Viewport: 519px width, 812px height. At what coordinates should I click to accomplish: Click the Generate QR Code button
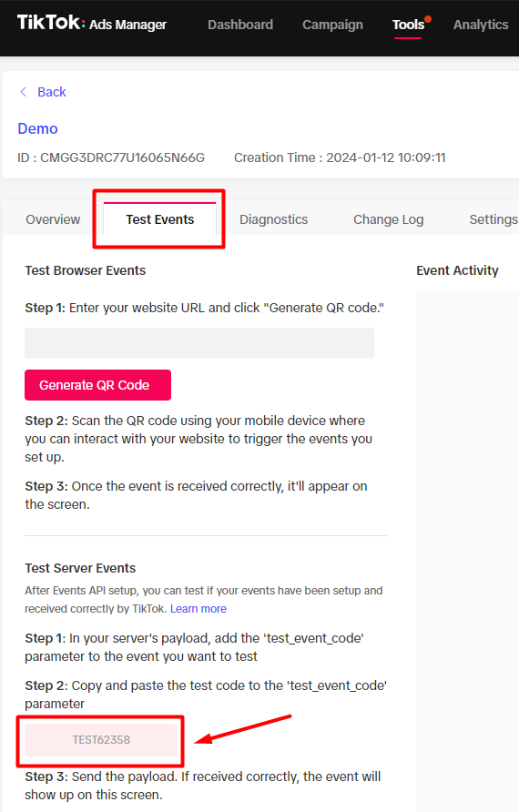[98, 385]
